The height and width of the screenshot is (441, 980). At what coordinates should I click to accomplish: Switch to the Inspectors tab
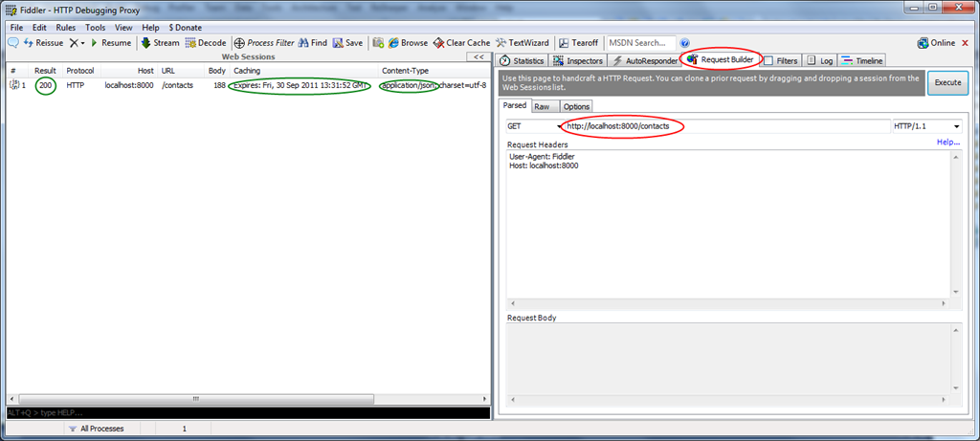coord(578,60)
